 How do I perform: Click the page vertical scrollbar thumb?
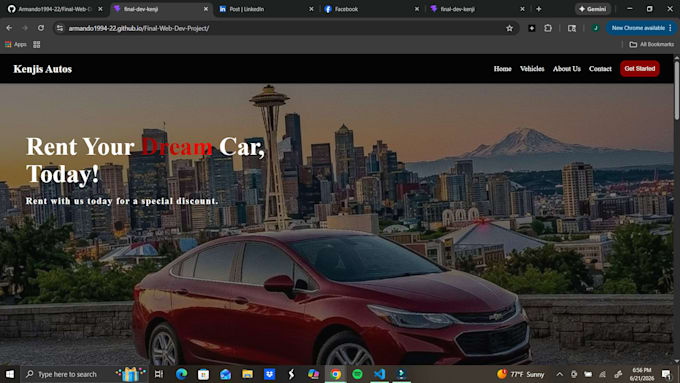[x=677, y=90]
